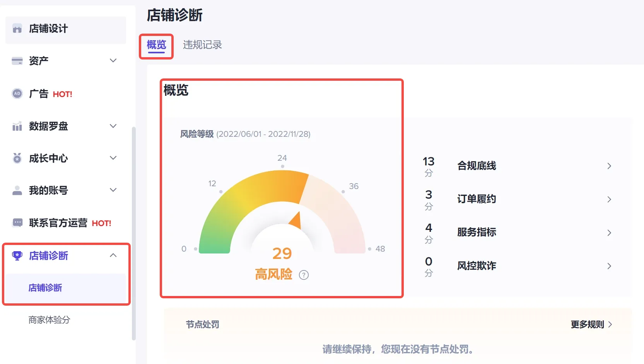The height and width of the screenshot is (364, 644).
Task: Select the 概览 tab
Action: pos(156,44)
